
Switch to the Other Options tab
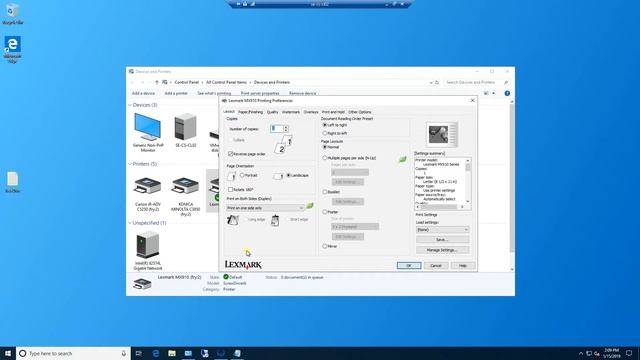pyautogui.click(x=360, y=112)
